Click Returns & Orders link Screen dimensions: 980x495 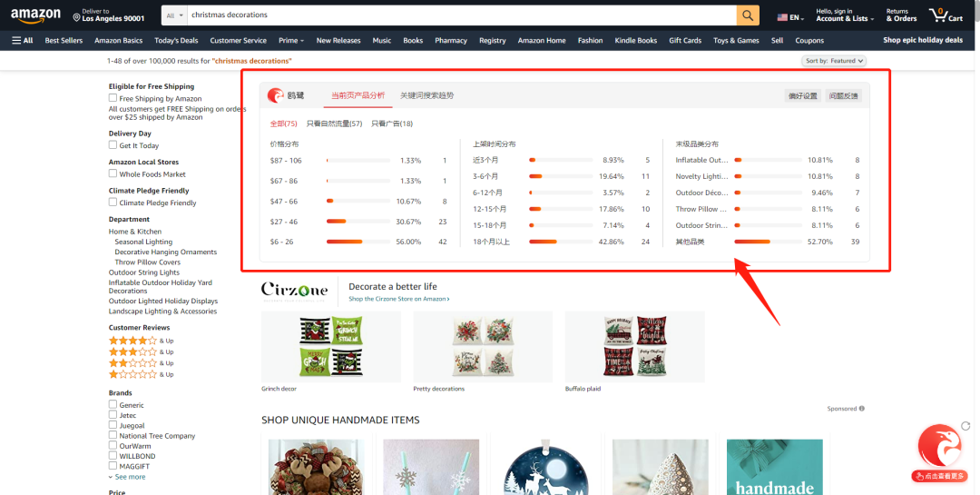[x=901, y=15]
